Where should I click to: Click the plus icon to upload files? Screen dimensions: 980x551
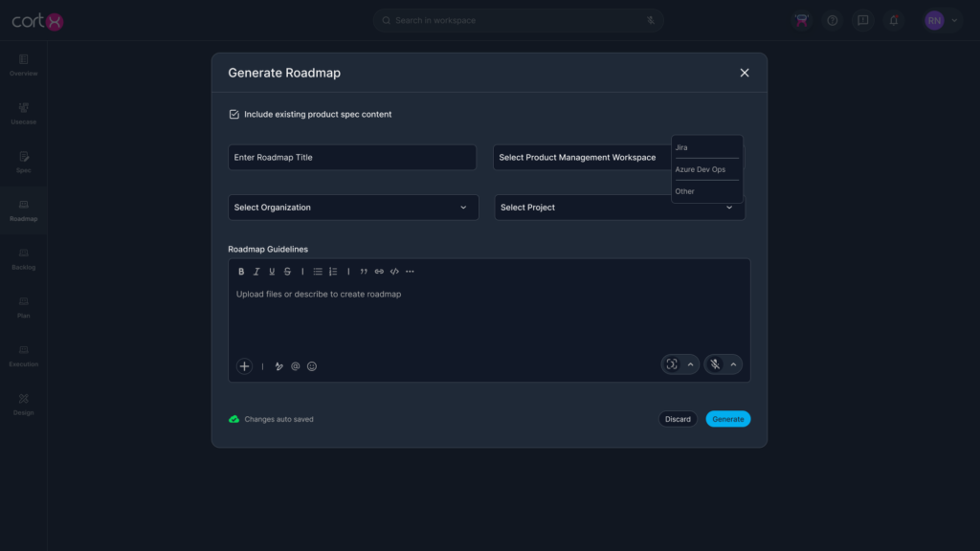tap(244, 365)
